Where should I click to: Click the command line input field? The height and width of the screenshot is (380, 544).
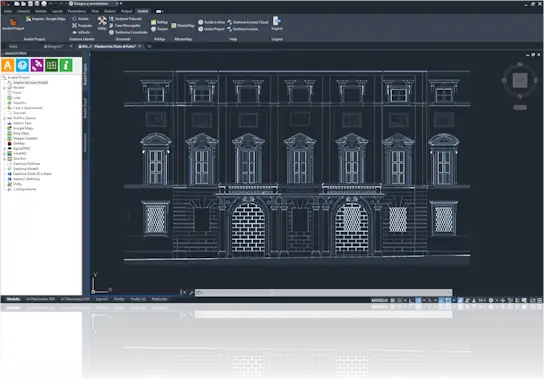point(323,293)
